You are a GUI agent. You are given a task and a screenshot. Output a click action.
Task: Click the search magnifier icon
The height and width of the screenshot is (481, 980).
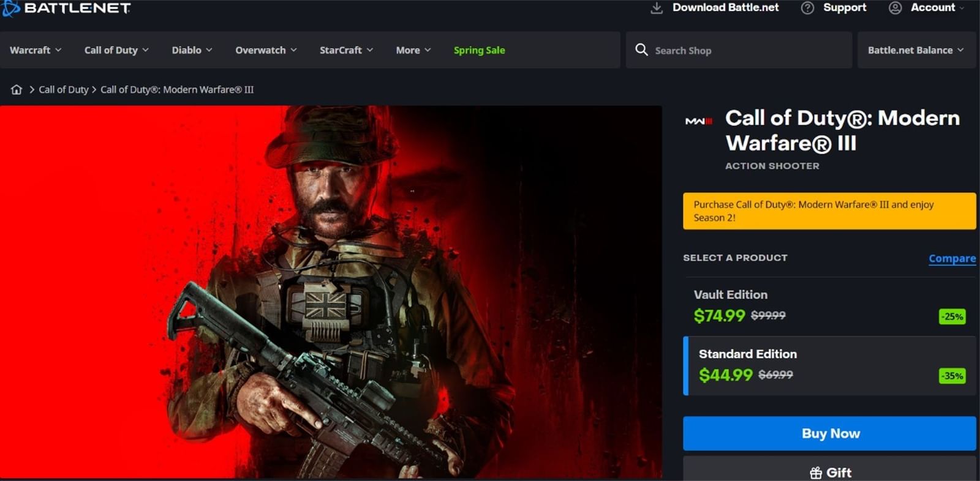[x=641, y=50]
